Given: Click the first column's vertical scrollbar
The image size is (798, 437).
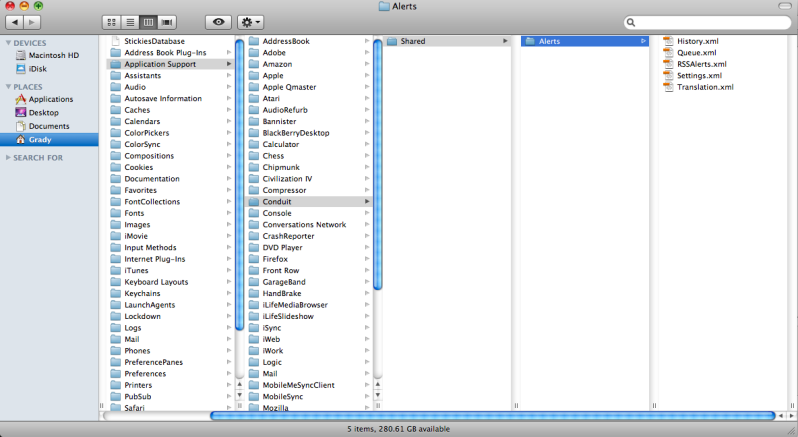Looking at the screenshot, I should click(x=240, y=185).
